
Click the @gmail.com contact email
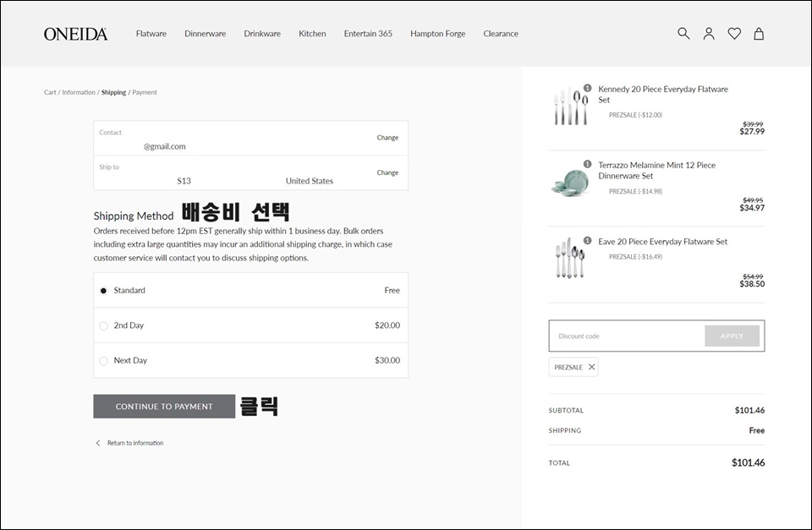click(x=165, y=146)
